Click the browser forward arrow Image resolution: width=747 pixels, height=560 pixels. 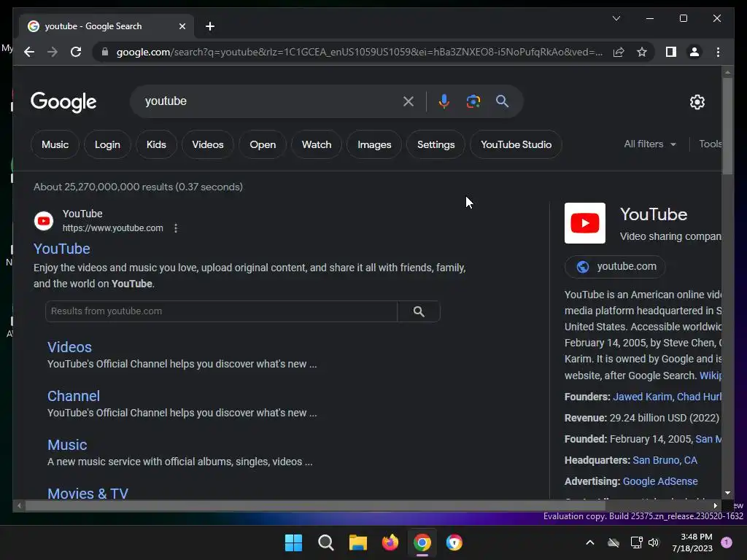pyautogui.click(x=53, y=52)
